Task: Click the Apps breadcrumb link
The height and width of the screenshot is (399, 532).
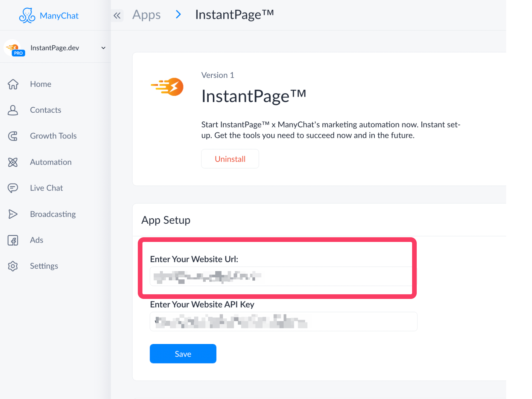Action: coord(146,15)
